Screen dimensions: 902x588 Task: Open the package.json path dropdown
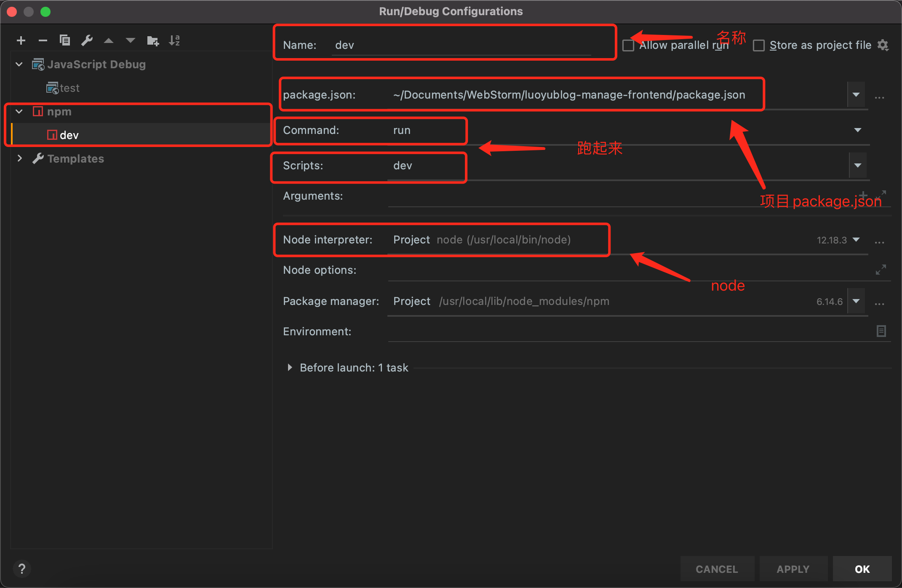coord(856,95)
